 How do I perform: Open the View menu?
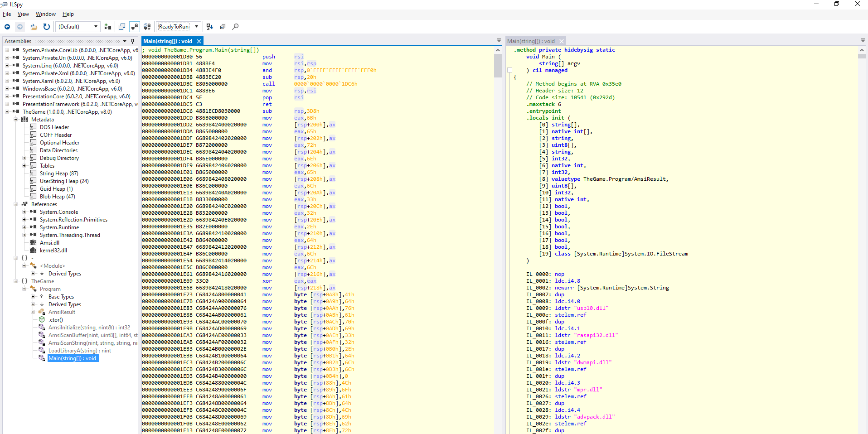coord(23,14)
